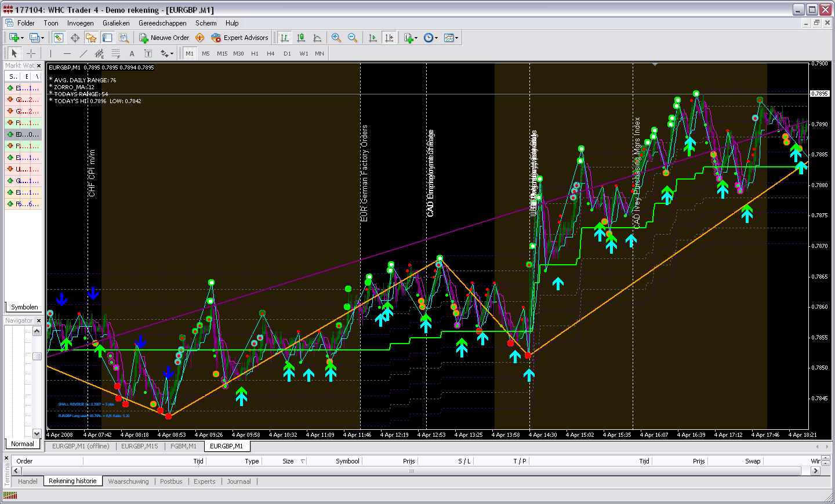The height and width of the screenshot is (504, 835).
Task: Switch chart to M30 timeframe
Action: (x=238, y=53)
